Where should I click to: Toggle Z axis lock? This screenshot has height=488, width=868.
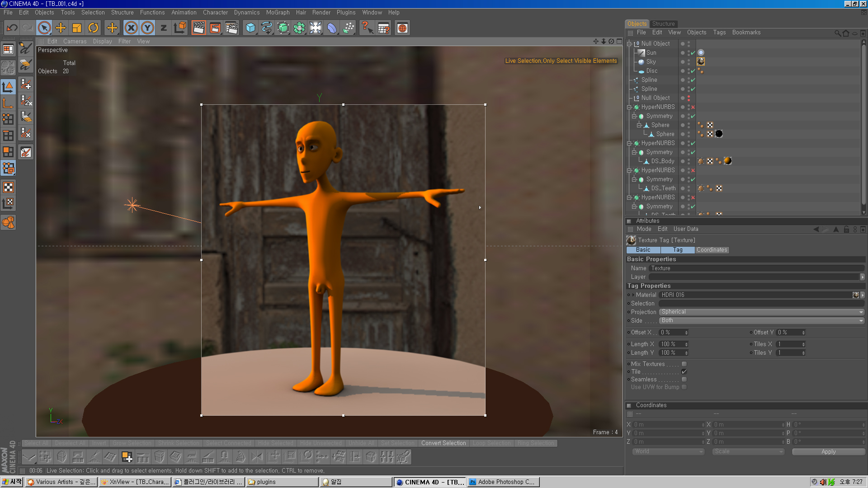click(164, 28)
